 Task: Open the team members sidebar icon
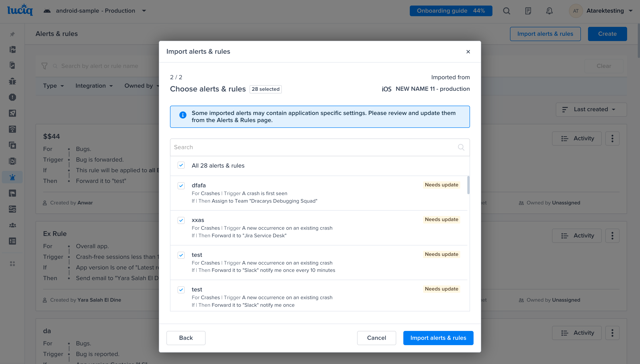[x=12, y=225]
